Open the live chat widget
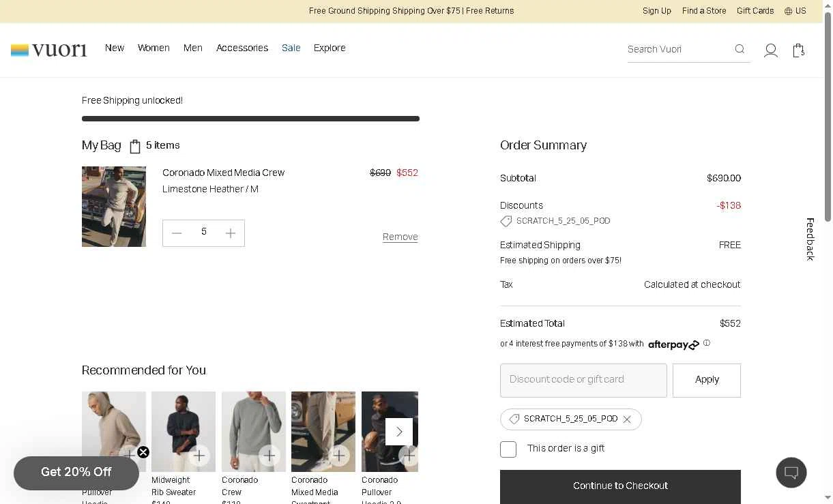 click(791, 472)
